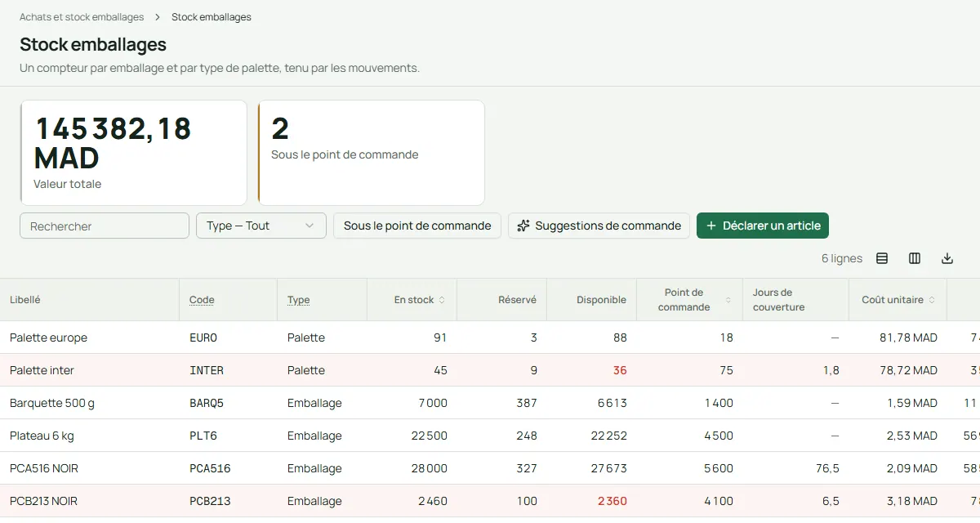Select the Valeur totale summary card

[x=134, y=153]
